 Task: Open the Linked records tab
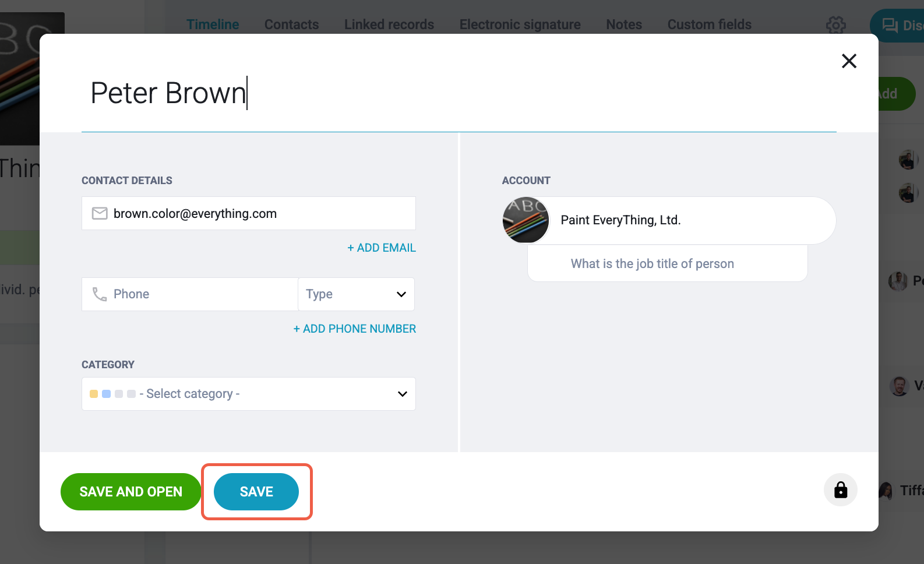click(x=389, y=24)
